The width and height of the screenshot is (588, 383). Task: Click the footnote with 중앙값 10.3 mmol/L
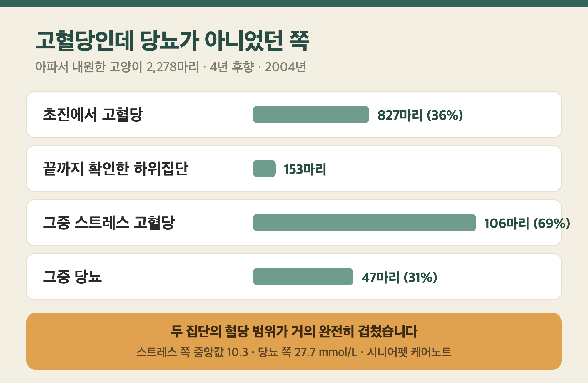(294, 352)
